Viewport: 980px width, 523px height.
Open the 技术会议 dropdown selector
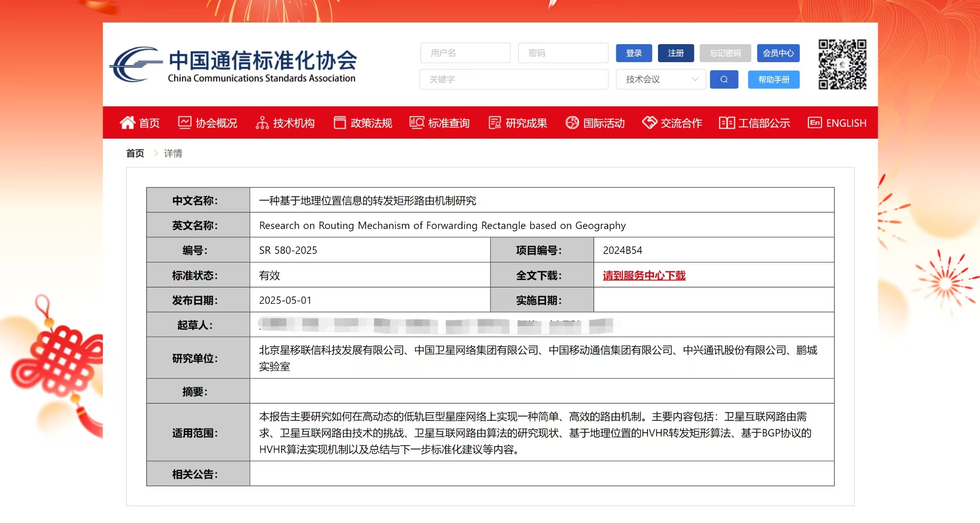click(660, 79)
